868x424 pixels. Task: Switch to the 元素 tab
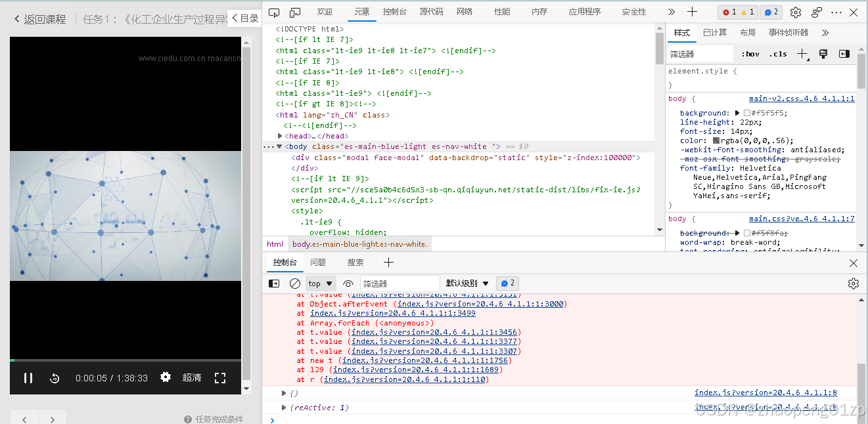(362, 12)
